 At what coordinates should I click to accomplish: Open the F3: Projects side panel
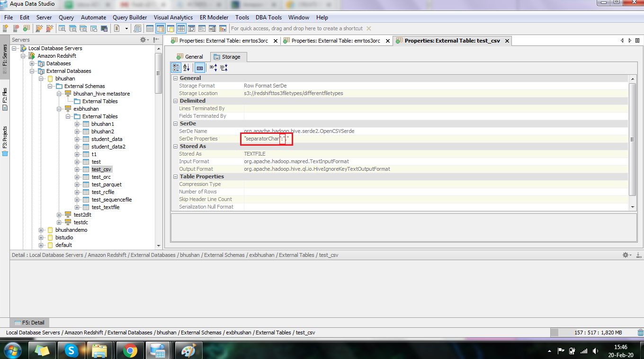[x=5, y=141]
